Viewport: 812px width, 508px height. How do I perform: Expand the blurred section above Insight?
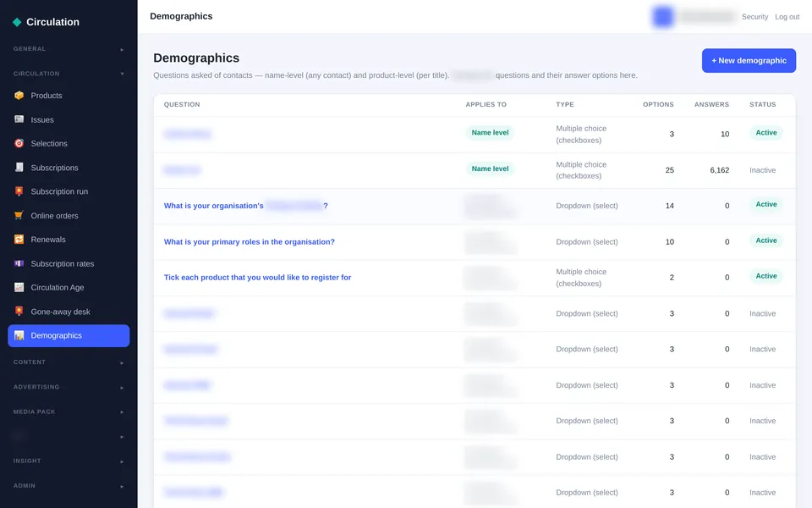tap(69, 437)
